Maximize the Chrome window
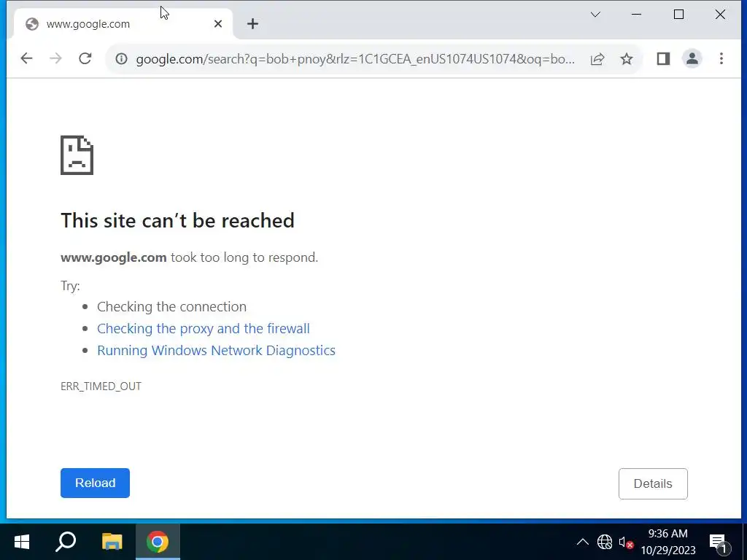 click(679, 15)
